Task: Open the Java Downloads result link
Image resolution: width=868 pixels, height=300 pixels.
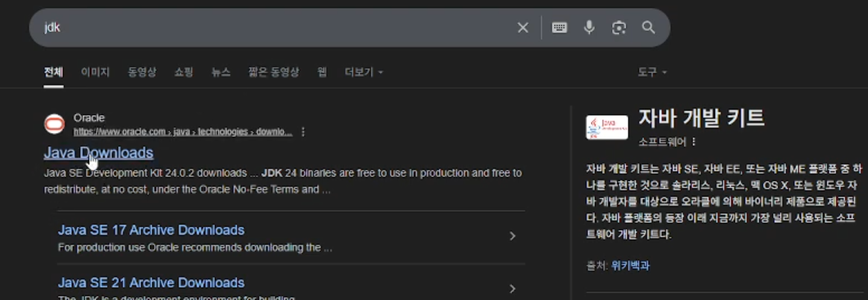Action: (x=98, y=153)
